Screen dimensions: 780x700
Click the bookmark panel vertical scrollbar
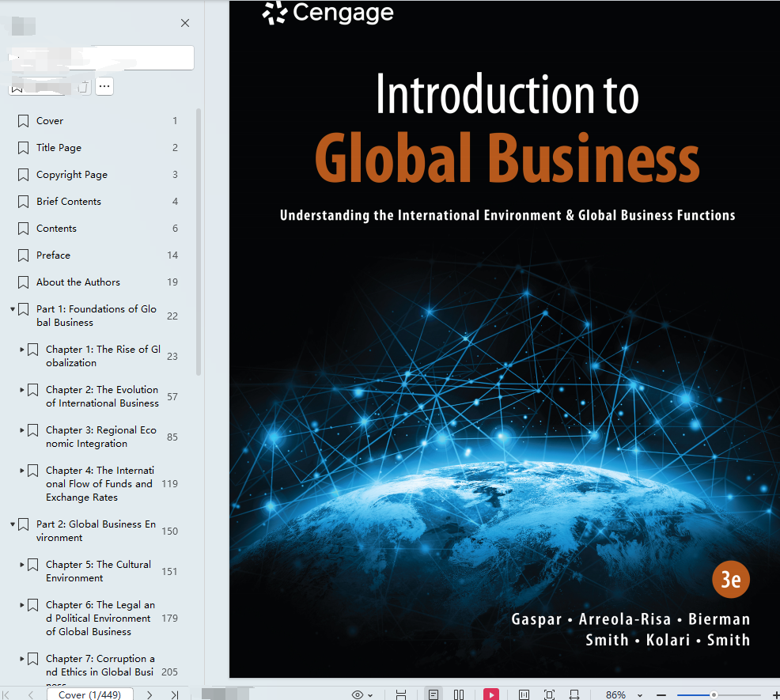coord(199,242)
